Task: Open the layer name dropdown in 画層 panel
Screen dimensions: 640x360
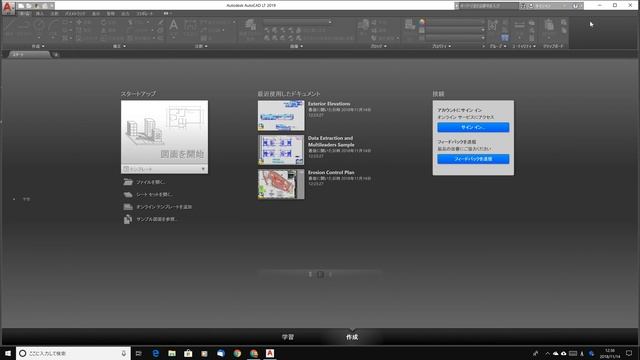Action: tap(298, 22)
